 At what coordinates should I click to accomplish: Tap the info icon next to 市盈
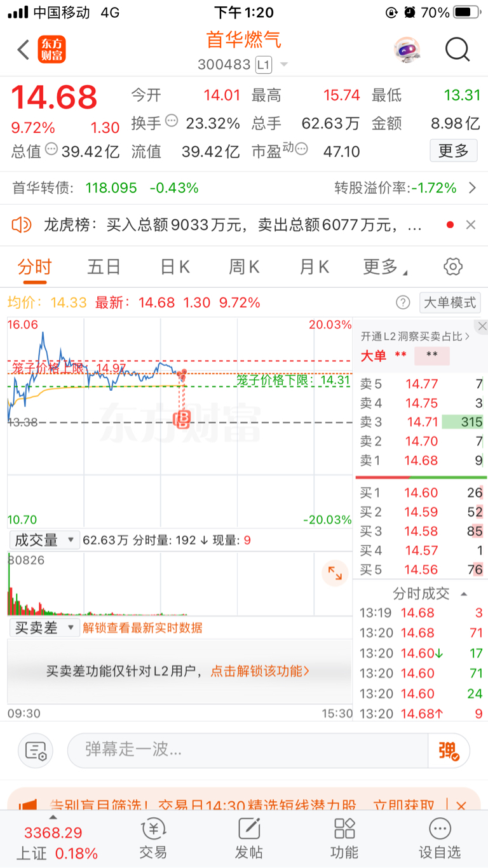pyautogui.click(x=301, y=149)
